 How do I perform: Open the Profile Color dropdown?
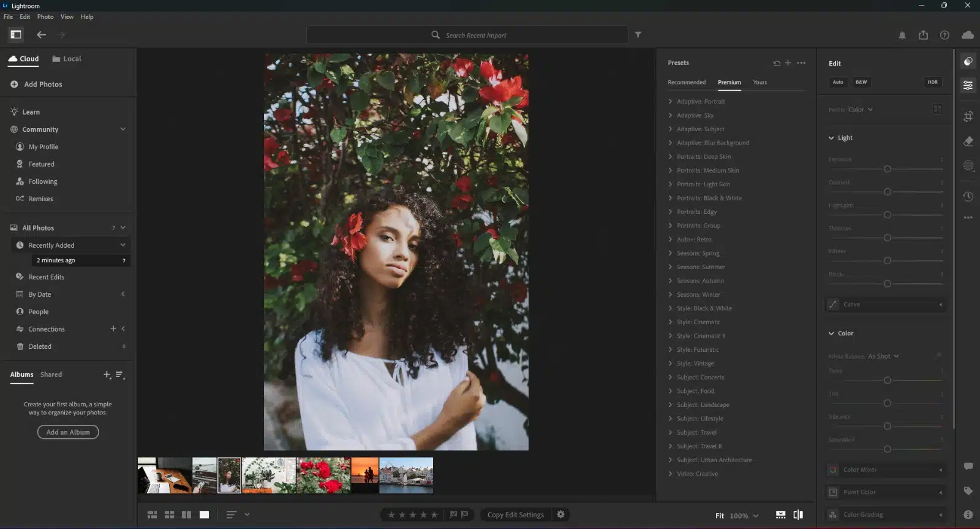pyautogui.click(x=861, y=110)
